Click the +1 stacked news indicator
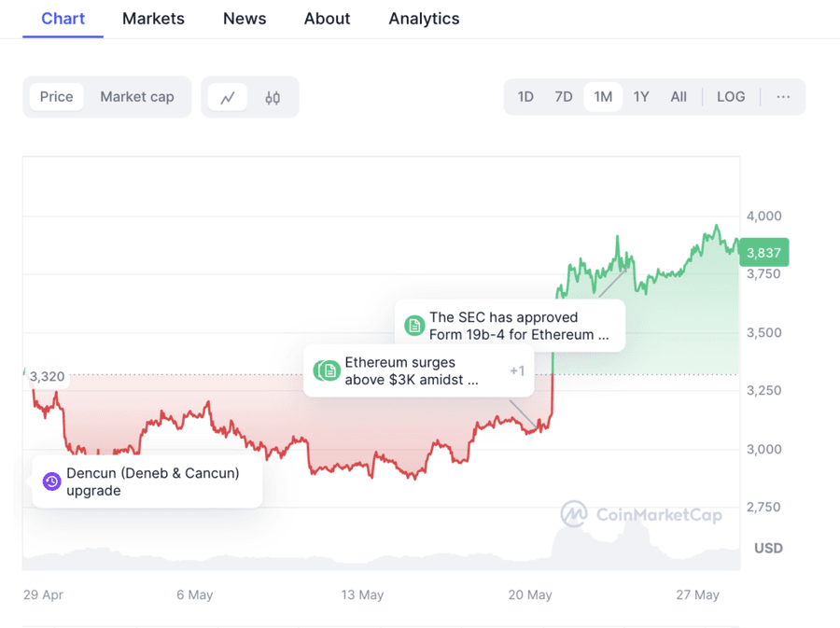 [517, 370]
